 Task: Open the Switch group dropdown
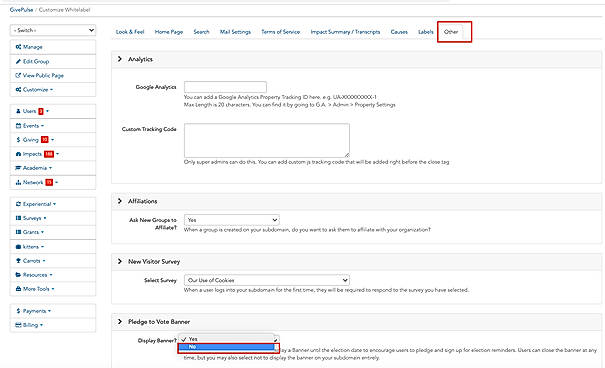tap(53, 30)
